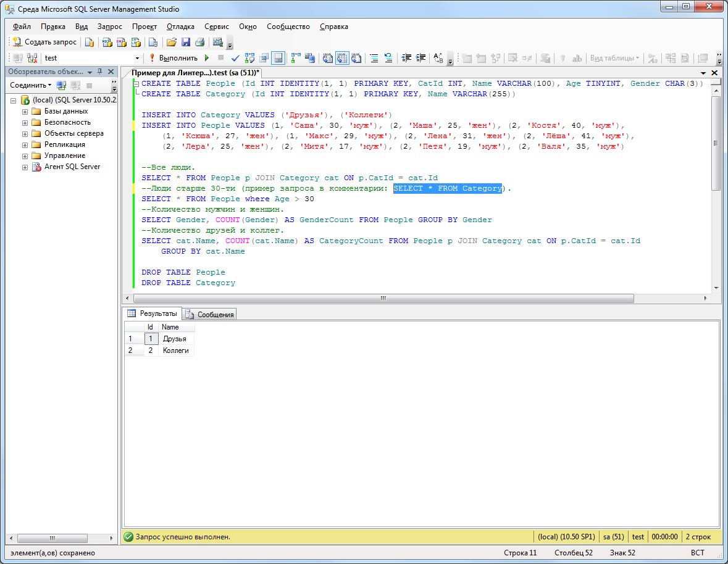Click the decrease indent icon
The width and height of the screenshot is (728, 564).
click(x=406, y=58)
